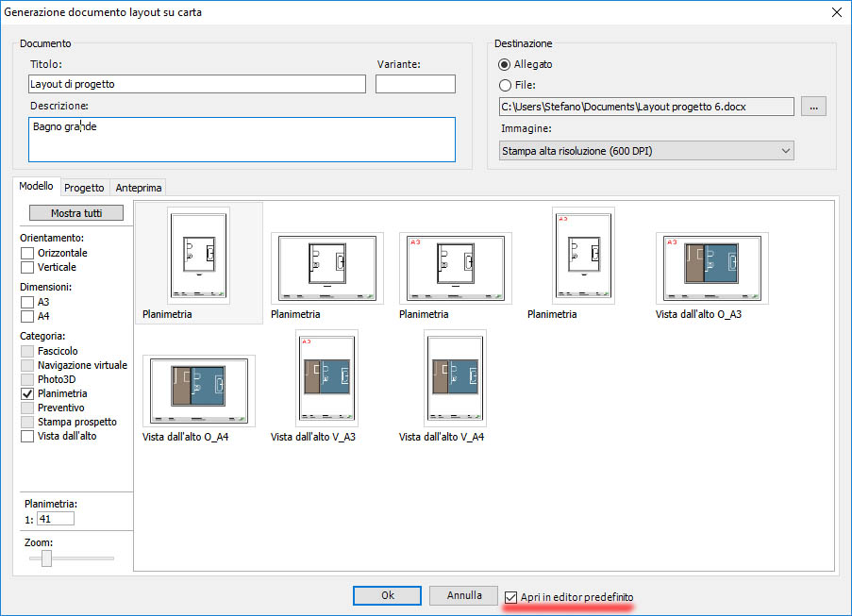
Task: Toggle the Fascicolo category checkbox
Action: (x=27, y=351)
